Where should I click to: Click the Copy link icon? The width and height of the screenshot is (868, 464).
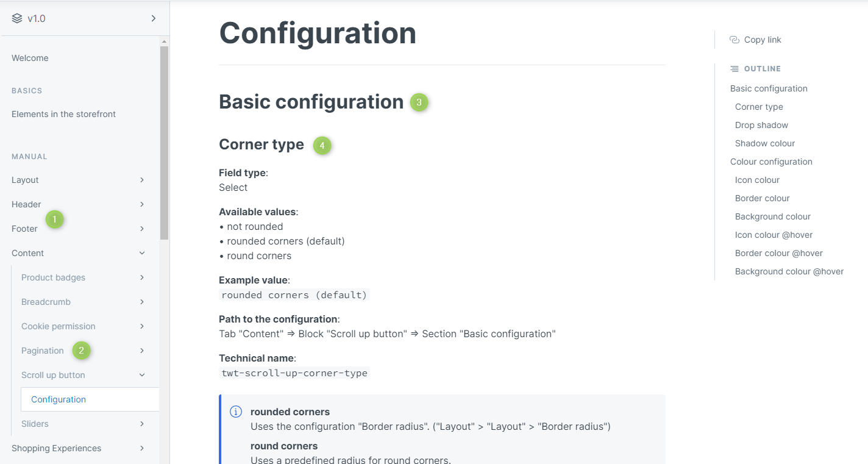click(735, 40)
